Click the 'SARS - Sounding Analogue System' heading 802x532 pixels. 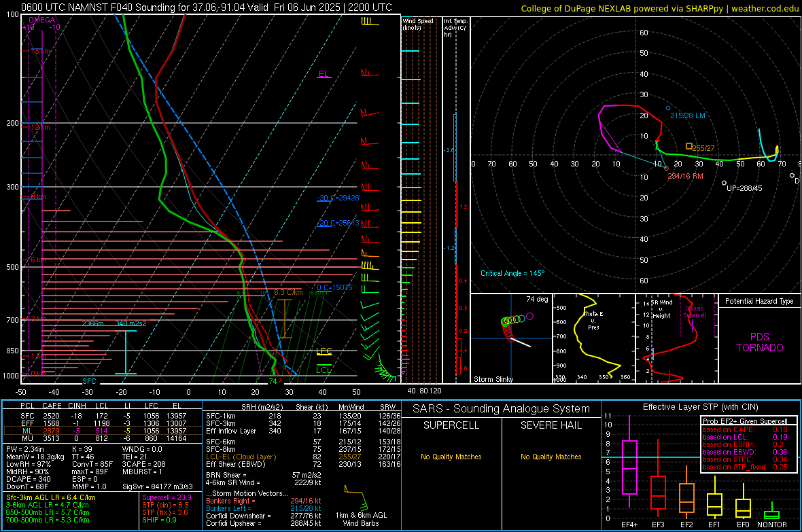[x=502, y=409]
